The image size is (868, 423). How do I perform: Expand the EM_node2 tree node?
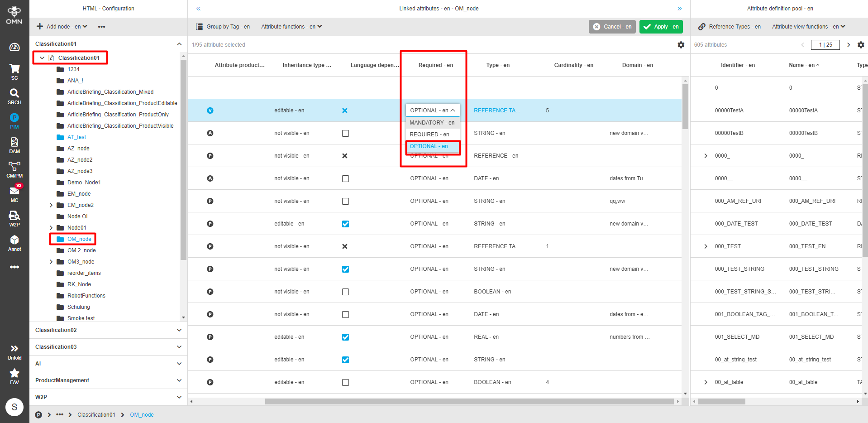51,205
